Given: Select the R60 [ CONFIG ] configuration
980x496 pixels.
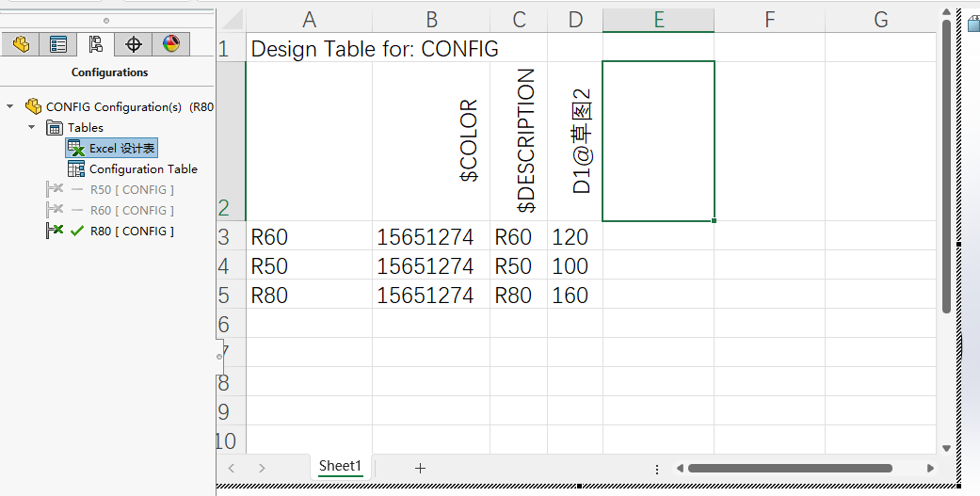Looking at the screenshot, I should pyautogui.click(x=132, y=210).
